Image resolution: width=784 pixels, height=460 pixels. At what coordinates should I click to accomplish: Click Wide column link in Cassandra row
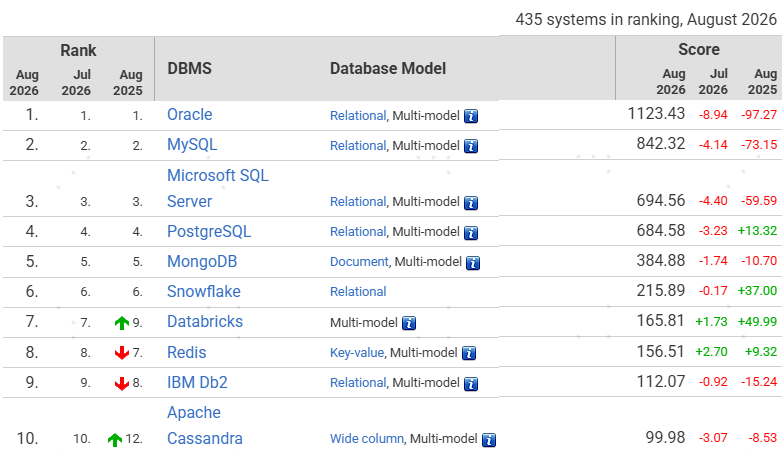(366, 438)
